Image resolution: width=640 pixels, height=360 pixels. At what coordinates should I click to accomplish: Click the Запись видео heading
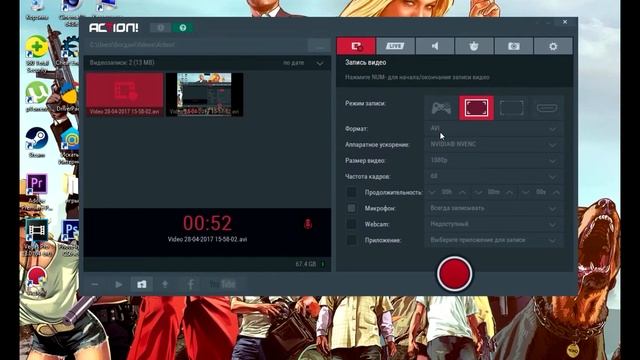click(365, 62)
